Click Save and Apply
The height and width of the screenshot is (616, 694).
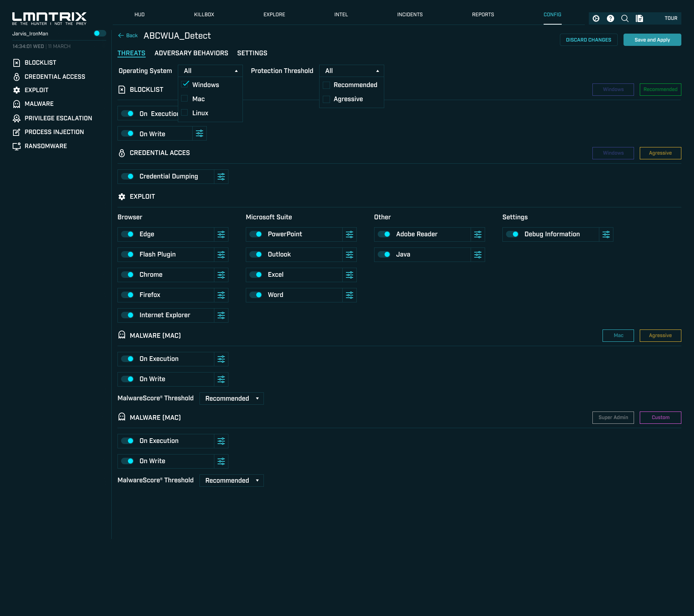[652, 40]
